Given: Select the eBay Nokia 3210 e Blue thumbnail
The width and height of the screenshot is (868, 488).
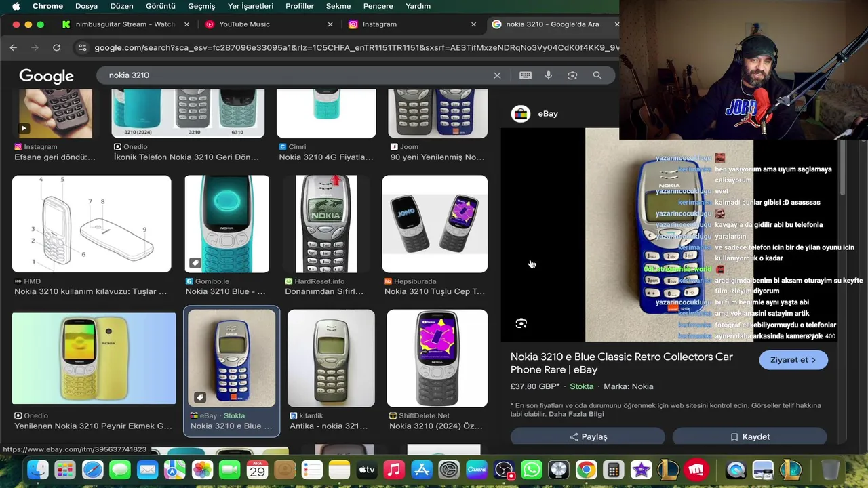Looking at the screenshot, I should tap(231, 358).
